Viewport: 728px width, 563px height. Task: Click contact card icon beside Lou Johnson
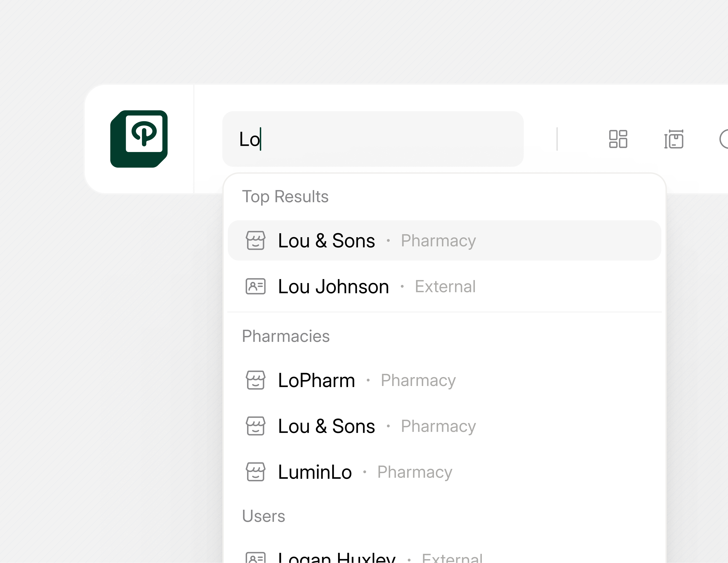click(x=255, y=286)
